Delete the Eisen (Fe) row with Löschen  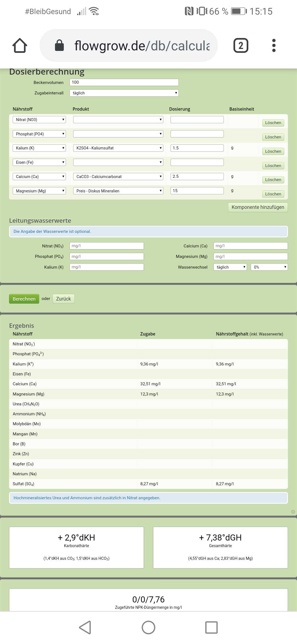273,166
